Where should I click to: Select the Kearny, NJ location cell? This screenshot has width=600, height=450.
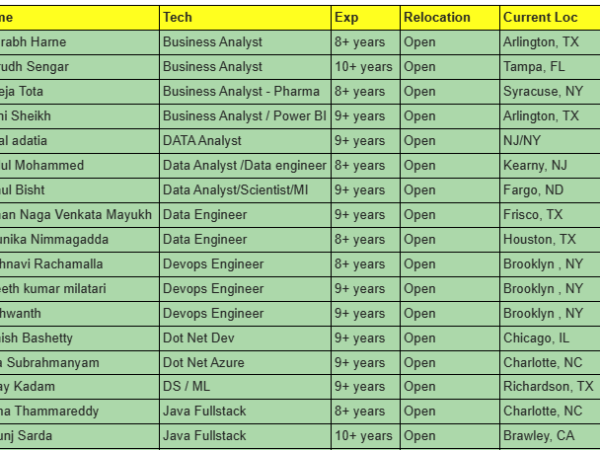coord(548,165)
